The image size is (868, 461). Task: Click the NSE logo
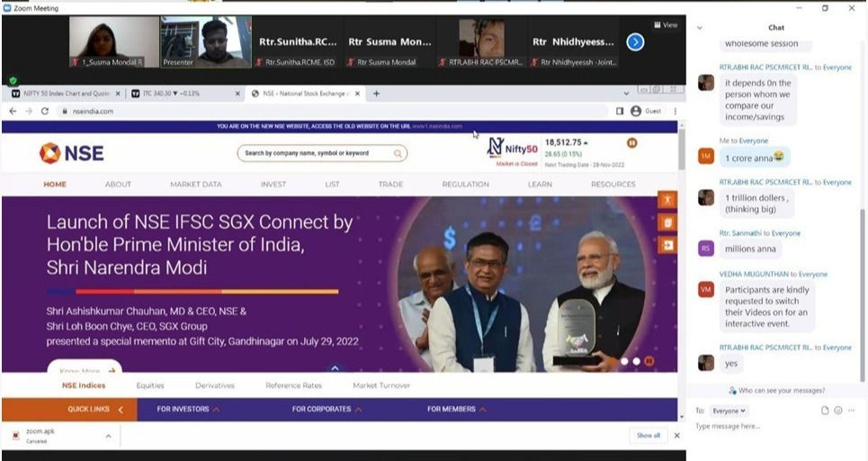pyautogui.click(x=71, y=153)
